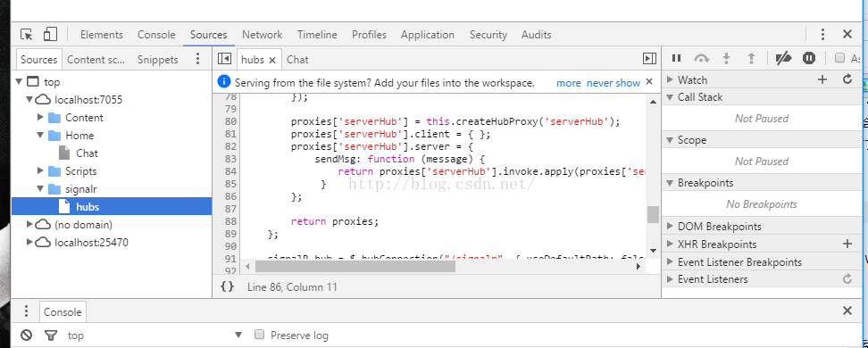Click the blue info icon in the workspace banner
Viewport: 868px width, 348px height.
[x=224, y=82]
